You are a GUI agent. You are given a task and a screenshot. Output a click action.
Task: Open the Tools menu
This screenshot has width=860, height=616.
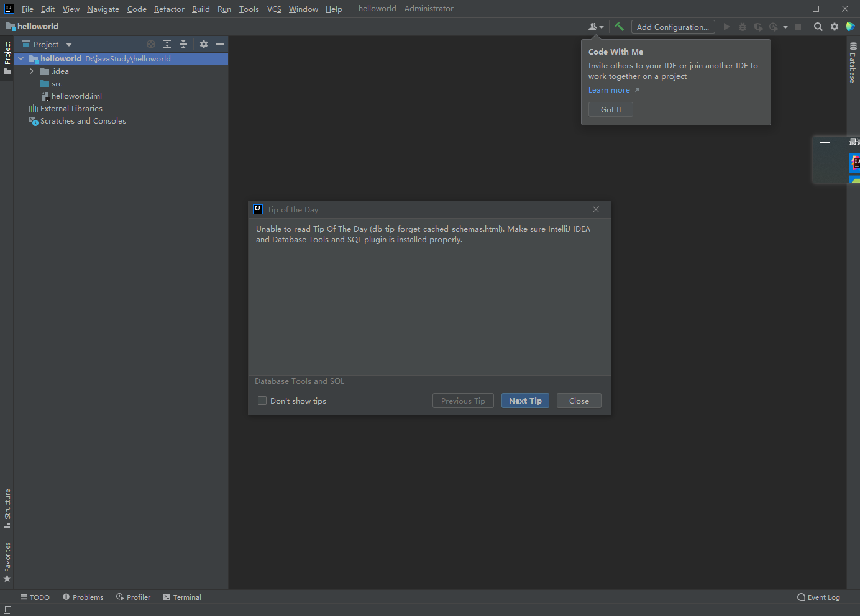(x=249, y=9)
